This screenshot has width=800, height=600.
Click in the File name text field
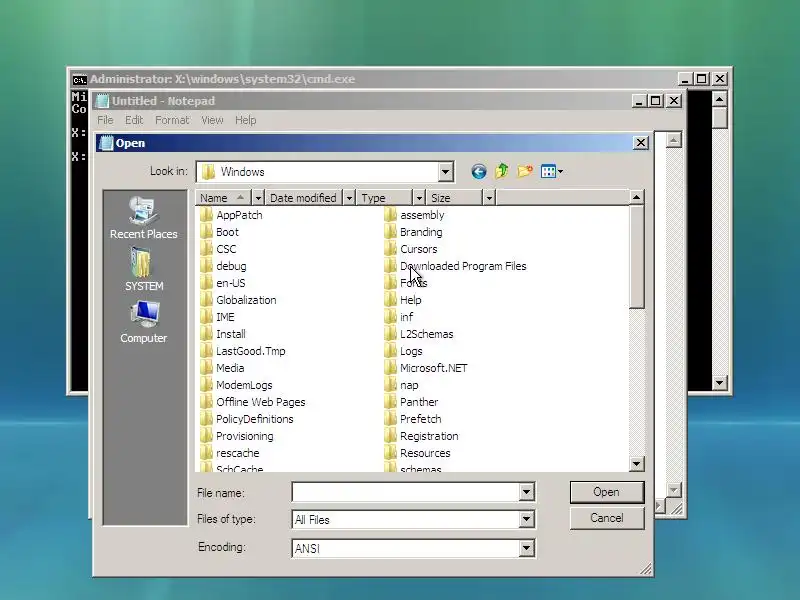406,492
